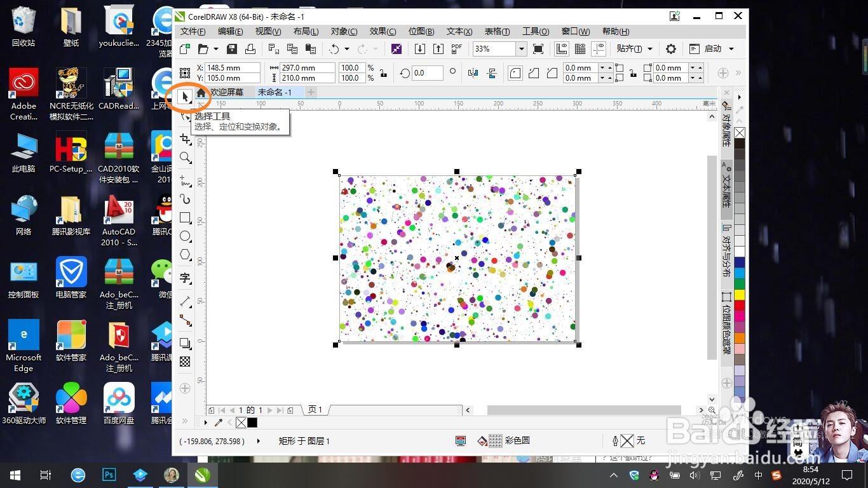Click the Cut icon
This screenshot has width=868, height=488.
274,49
